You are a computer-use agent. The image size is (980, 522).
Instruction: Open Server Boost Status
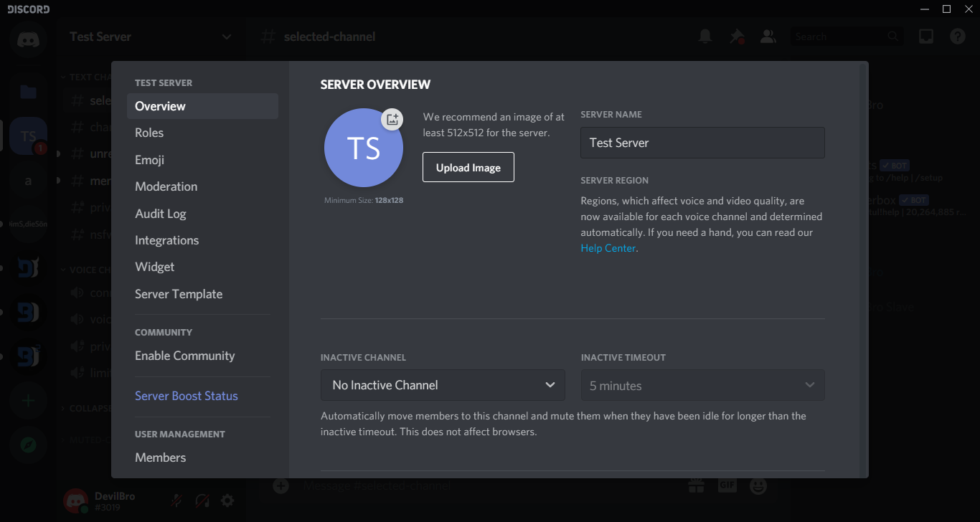[x=203, y=396]
